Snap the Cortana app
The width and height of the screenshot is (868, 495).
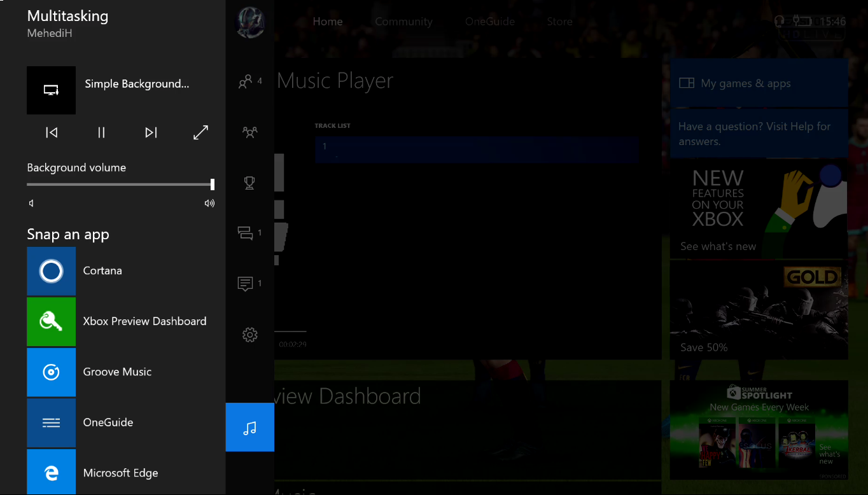tap(121, 271)
